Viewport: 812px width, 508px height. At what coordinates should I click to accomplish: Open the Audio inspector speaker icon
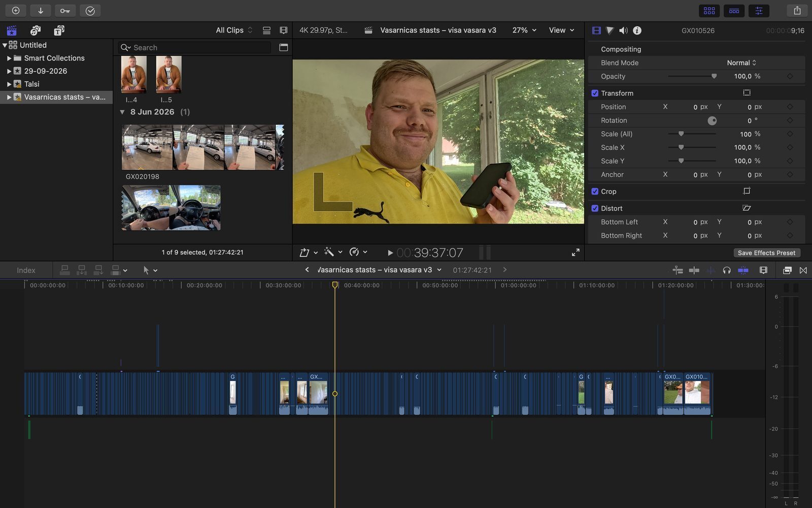(x=623, y=30)
